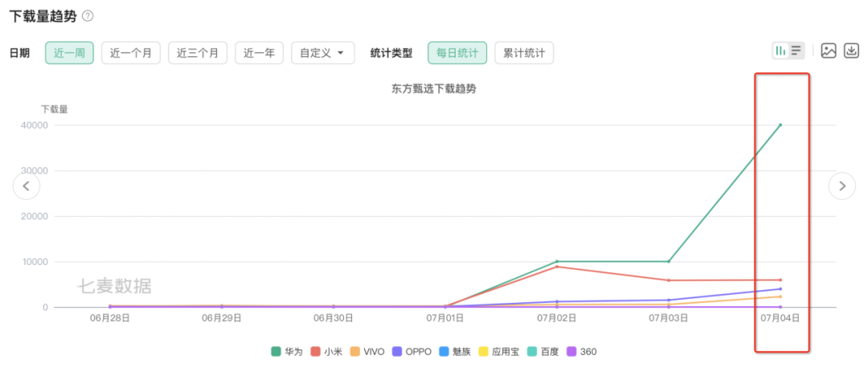This screenshot has height=372, width=868.
Task: Click 华为 data point on 07月04日
Action: pos(780,125)
